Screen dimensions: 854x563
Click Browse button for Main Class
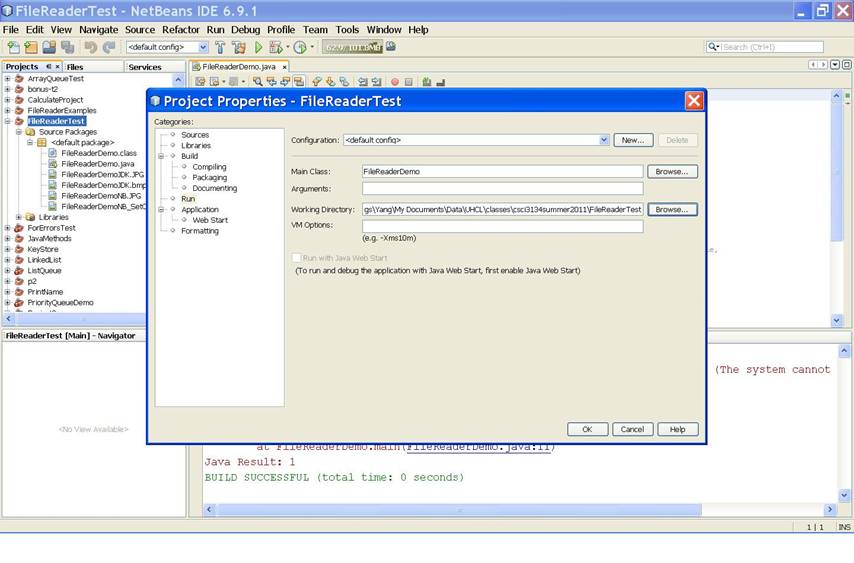(672, 172)
